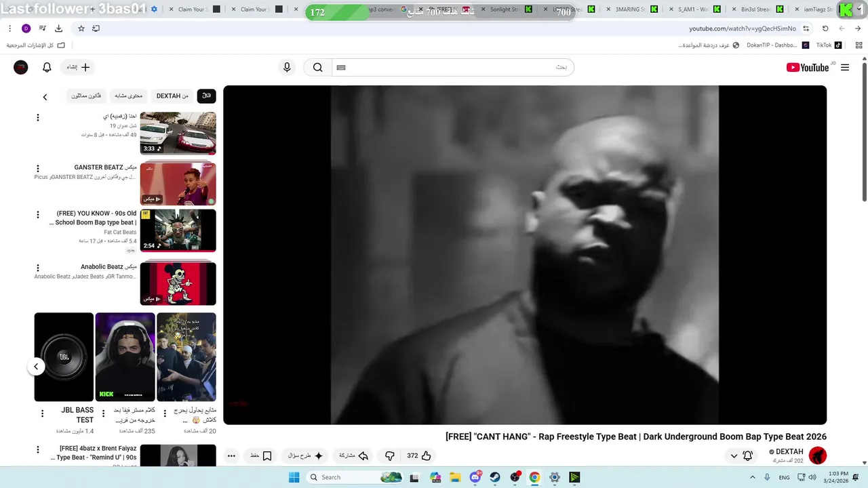Bookmark this page with the star icon

81,28
